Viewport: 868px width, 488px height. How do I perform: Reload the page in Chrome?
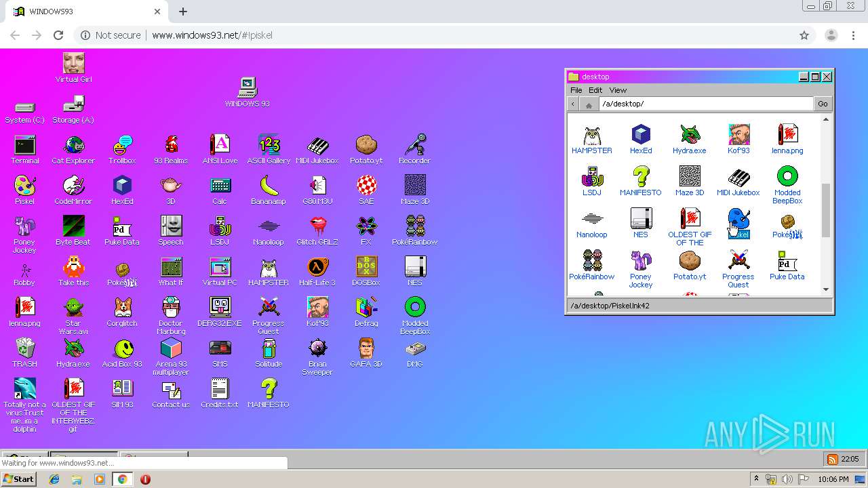pyautogui.click(x=58, y=35)
